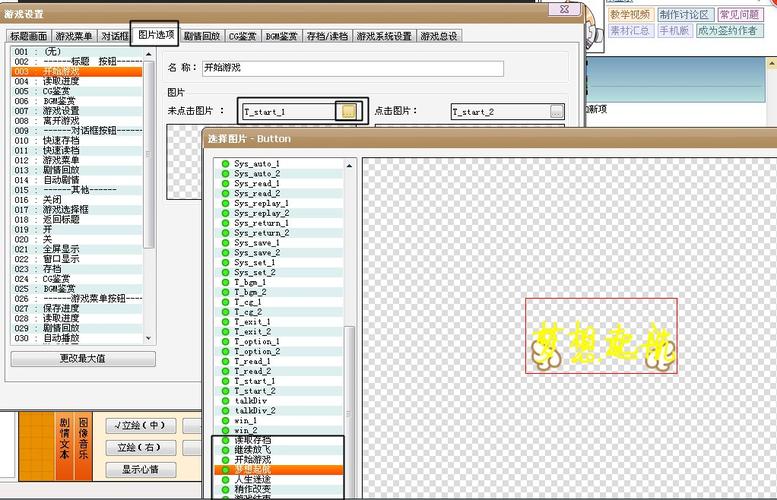Select image 开始游戏 in list

[278, 460]
